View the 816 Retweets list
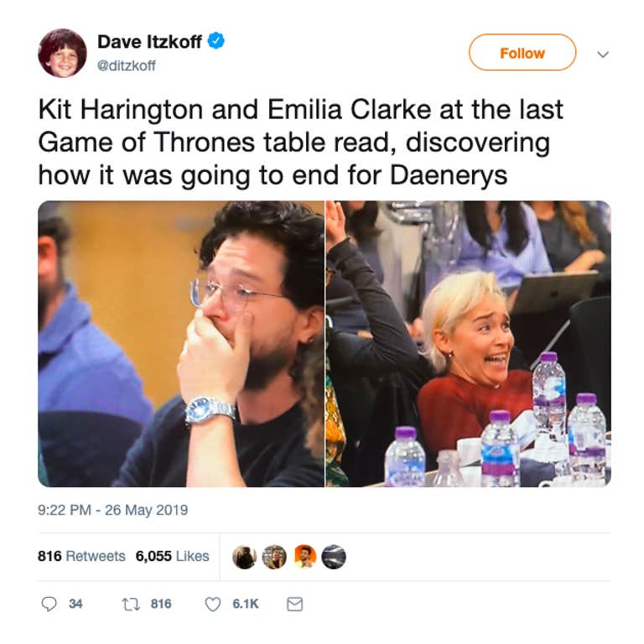The image size is (644, 644). (x=81, y=556)
